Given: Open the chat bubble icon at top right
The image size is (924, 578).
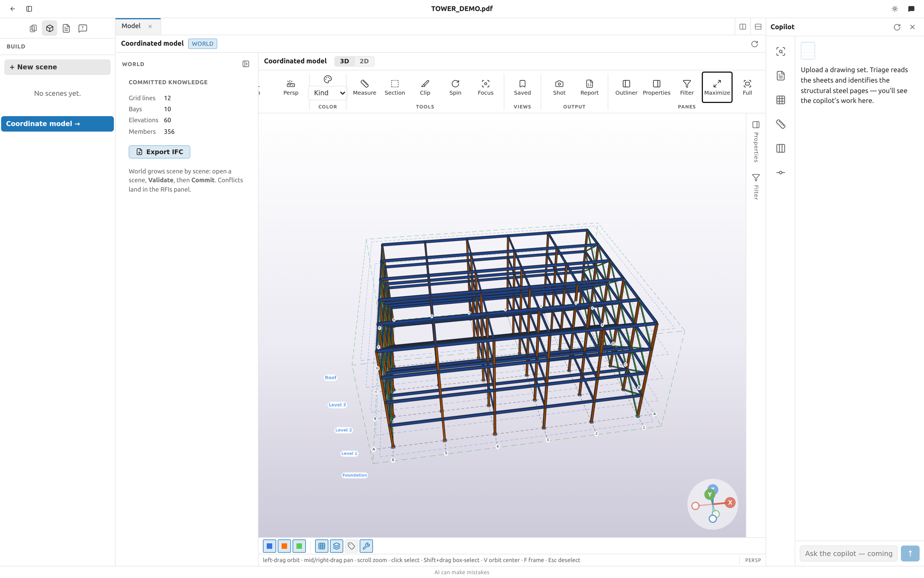Looking at the screenshot, I should click(x=911, y=9).
